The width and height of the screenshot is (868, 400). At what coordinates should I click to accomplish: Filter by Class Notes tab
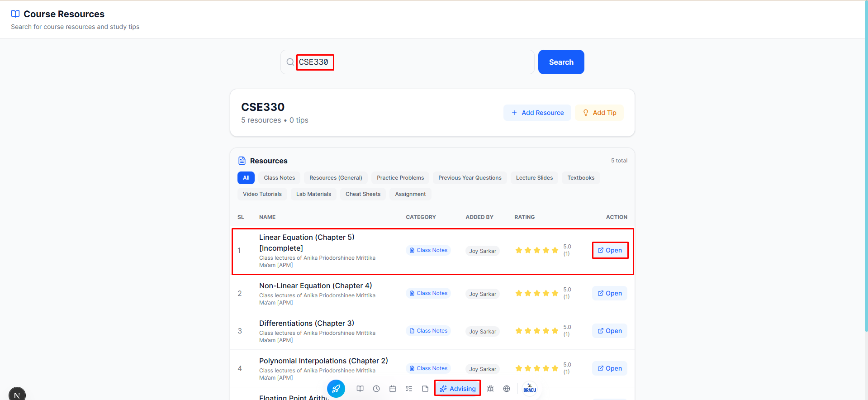[280, 178]
